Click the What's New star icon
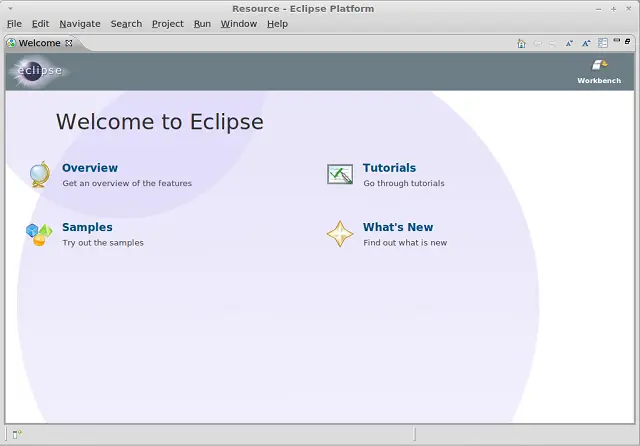The height and width of the screenshot is (446, 640). 340,234
